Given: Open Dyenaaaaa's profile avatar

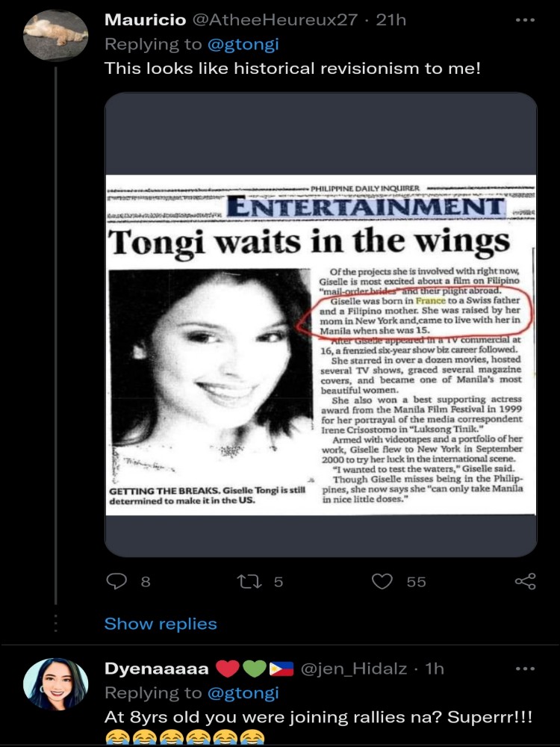Looking at the screenshot, I should 56,684.
